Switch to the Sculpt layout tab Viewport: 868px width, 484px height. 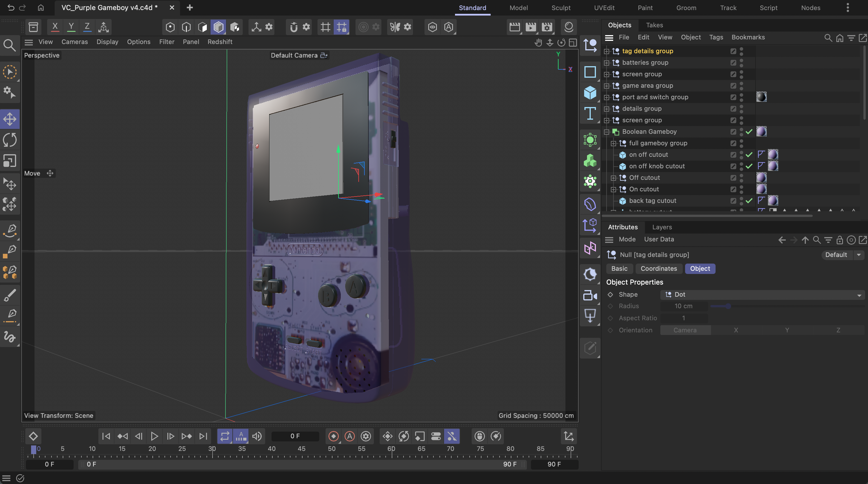[561, 8]
